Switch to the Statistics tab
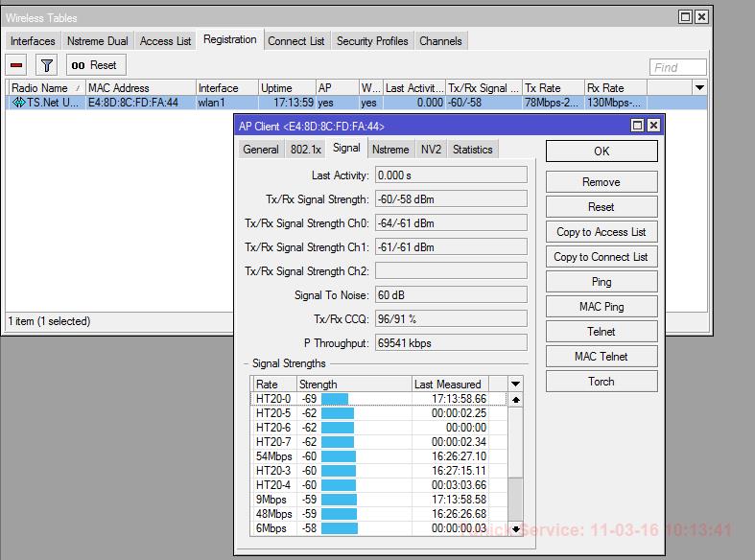Viewport: 755px width, 560px height. coord(472,150)
